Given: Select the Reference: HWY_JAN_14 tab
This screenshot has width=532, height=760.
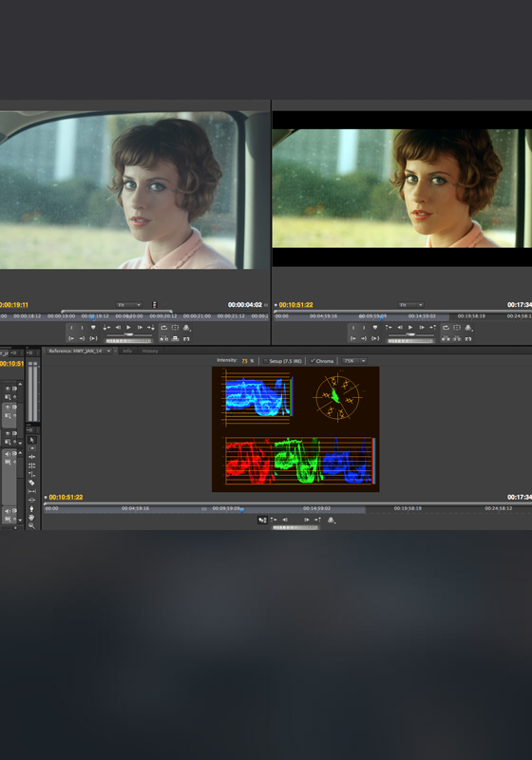Looking at the screenshot, I should tap(75, 351).
